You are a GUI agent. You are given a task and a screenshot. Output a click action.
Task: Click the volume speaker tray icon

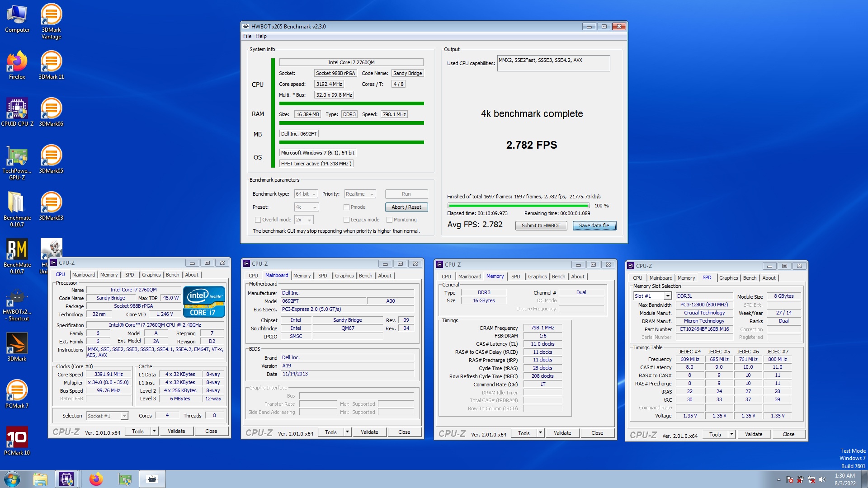[x=822, y=479]
